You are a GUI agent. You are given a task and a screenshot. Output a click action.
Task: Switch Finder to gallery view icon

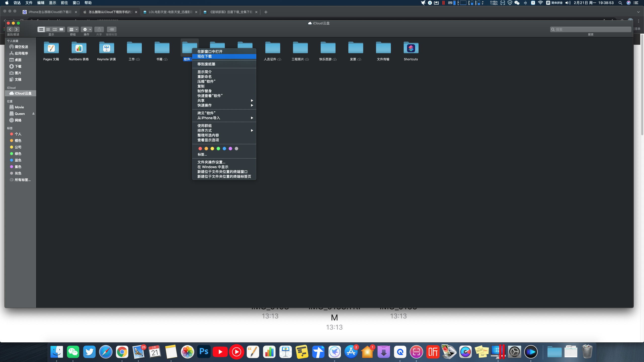[x=61, y=29]
